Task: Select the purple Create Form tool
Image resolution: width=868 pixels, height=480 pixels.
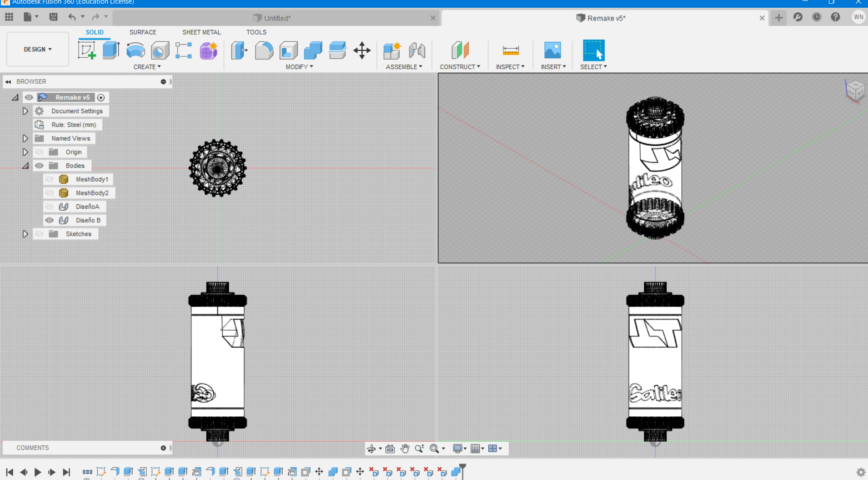Action: (209, 50)
